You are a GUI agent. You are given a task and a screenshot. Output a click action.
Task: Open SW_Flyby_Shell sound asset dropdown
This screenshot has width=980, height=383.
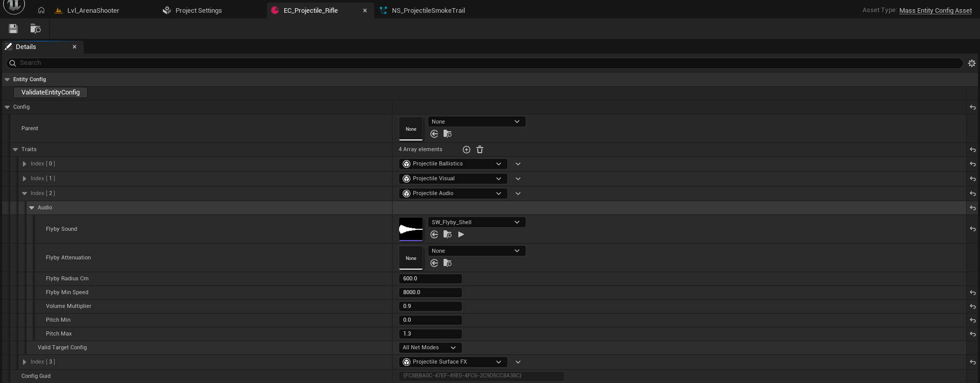pyautogui.click(x=477, y=222)
